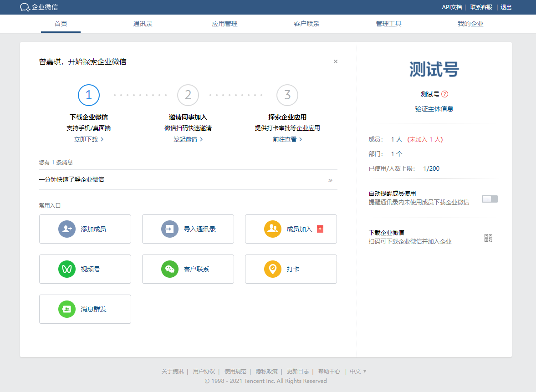
Task: Switch to the 首页 tab
Action: coord(61,24)
